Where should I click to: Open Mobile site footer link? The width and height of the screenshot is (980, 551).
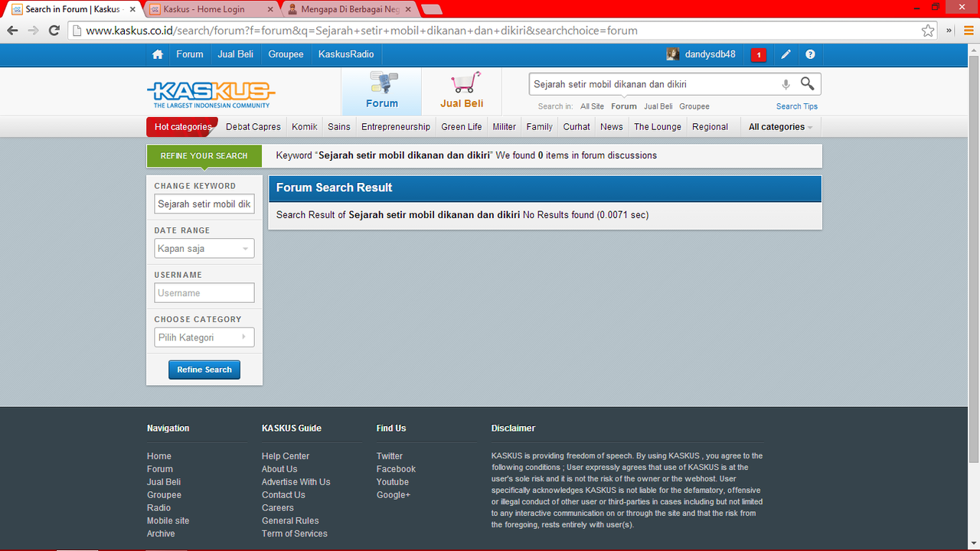click(168, 521)
